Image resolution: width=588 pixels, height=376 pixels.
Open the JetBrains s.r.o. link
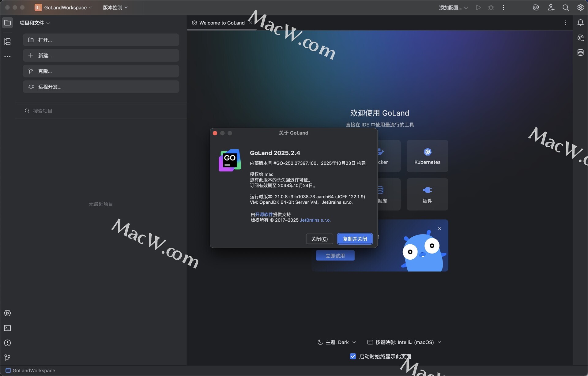coord(315,220)
